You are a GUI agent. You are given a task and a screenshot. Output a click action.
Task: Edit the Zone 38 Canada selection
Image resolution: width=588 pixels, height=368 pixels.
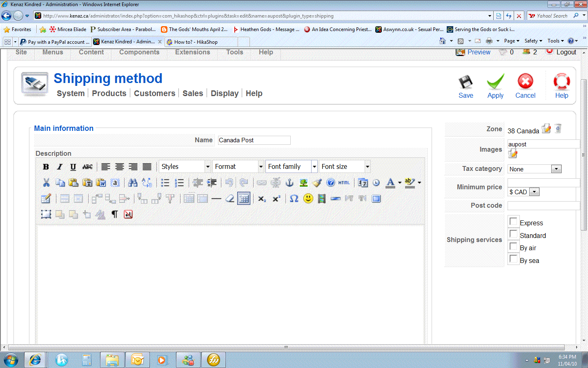point(546,129)
